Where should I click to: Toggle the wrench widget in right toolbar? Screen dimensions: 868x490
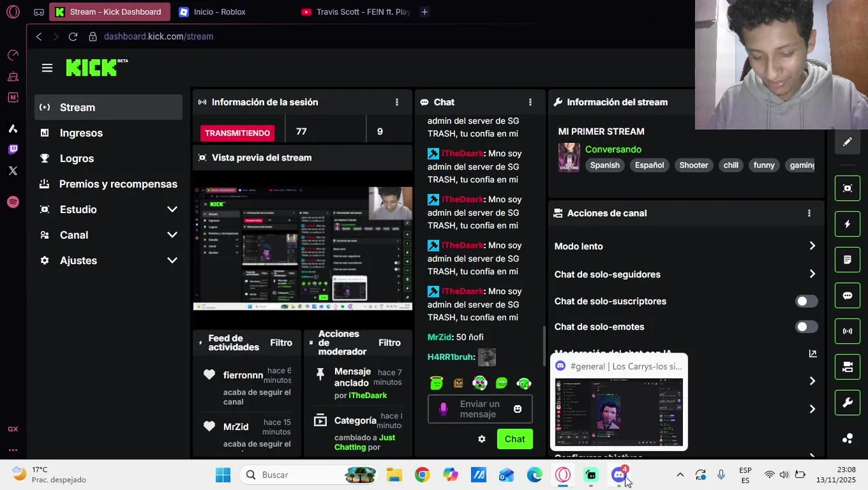(x=848, y=403)
